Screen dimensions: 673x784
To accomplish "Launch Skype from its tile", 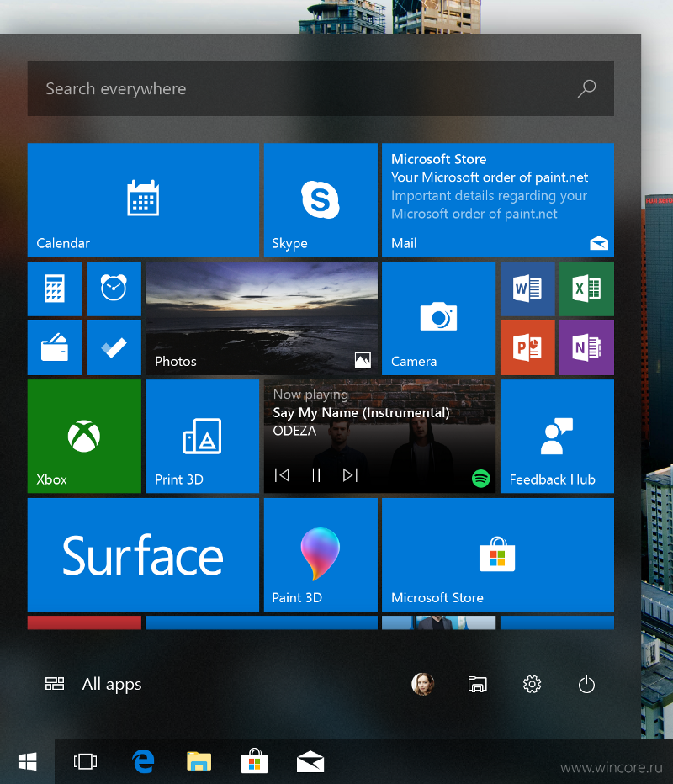I will pyautogui.click(x=321, y=200).
